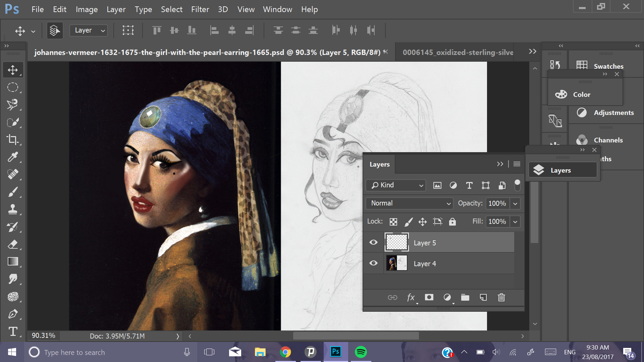The height and width of the screenshot is (362, 644).
Task: Open Spotify from the taskbar
Action: 361,352
